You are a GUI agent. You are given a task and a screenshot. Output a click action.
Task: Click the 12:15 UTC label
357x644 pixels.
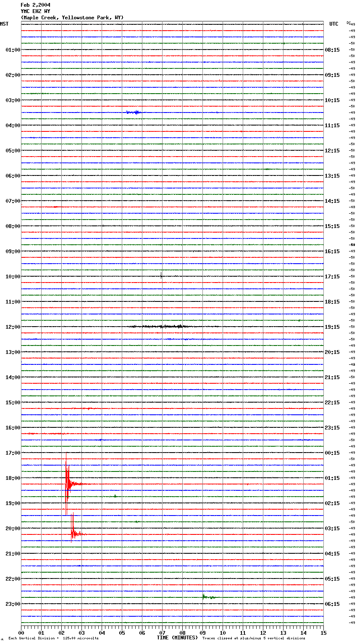[332, 151]
